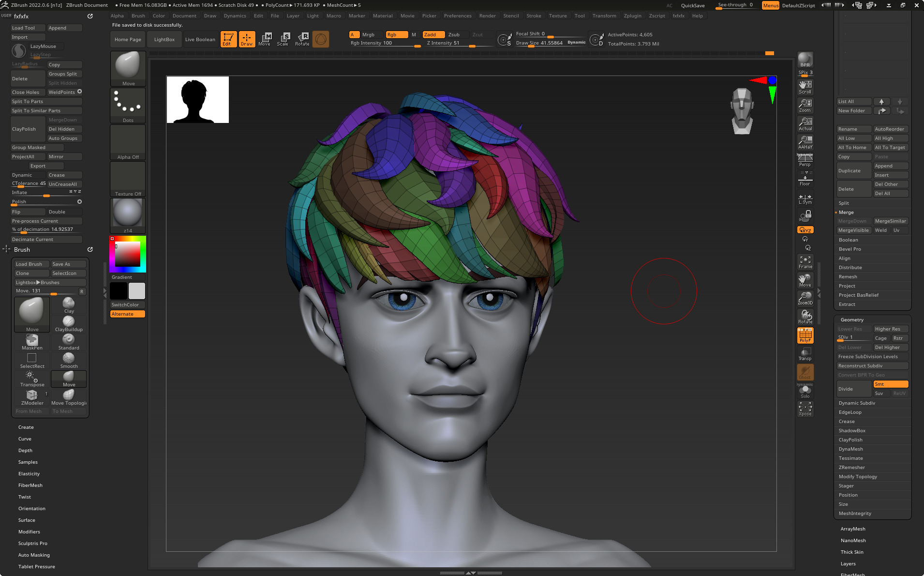The width and height of the screenshot is (924, 576).
Task: Click the Divide geometry button
Action: coord(854,389)
